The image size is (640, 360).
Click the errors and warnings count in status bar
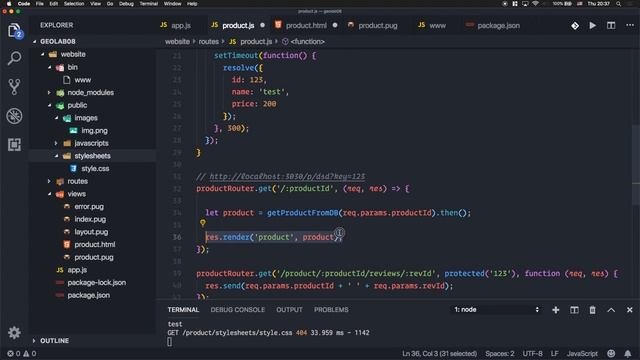pos(22,353)
